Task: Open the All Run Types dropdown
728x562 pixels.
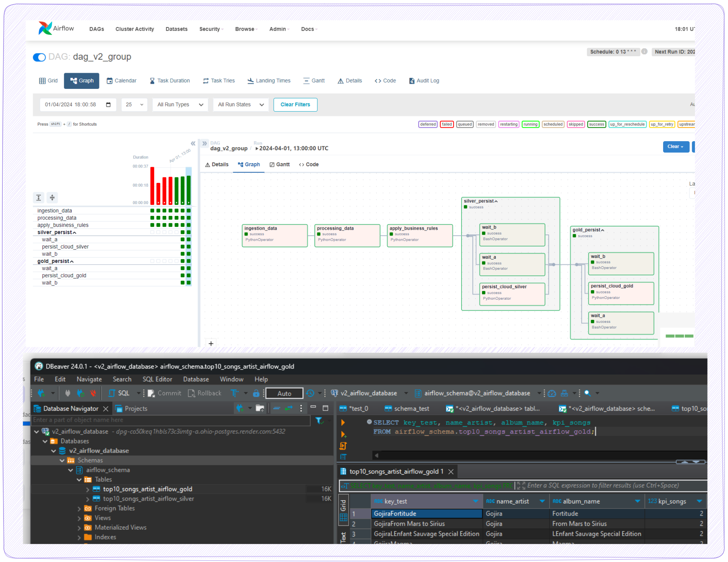Action: (180, 105)
